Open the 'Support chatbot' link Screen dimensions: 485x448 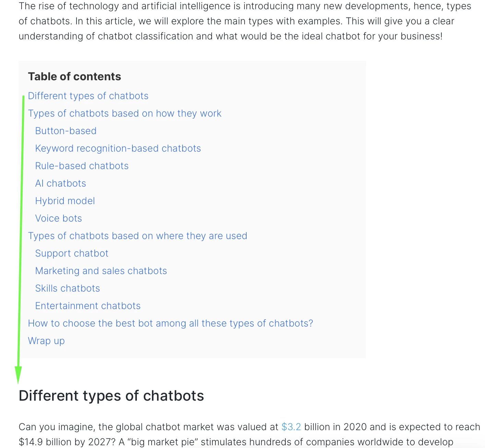coord(72,254)
